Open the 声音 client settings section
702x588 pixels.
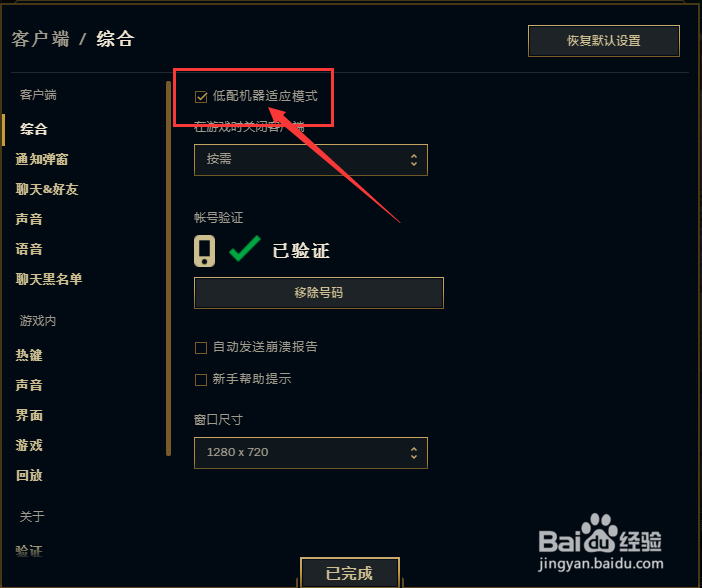[29, 219]
